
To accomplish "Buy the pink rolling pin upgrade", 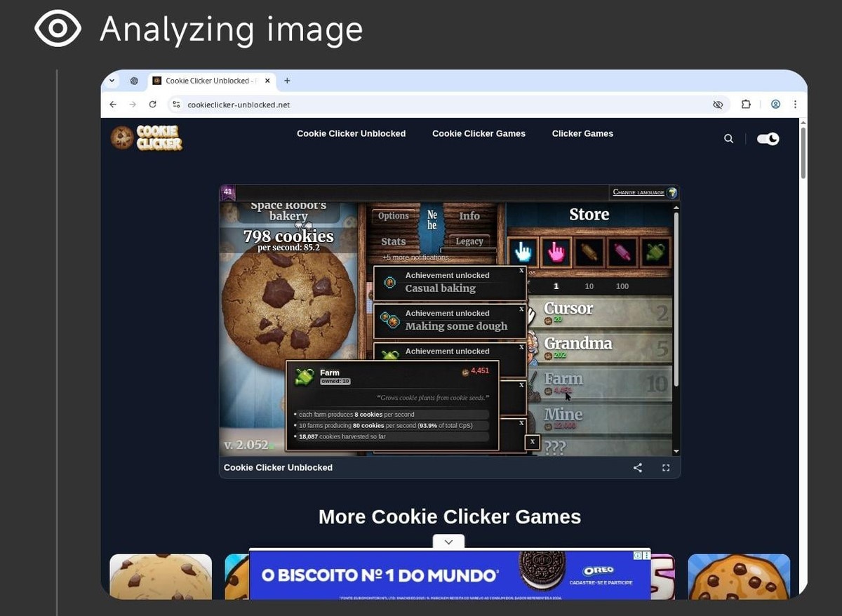I will point(622,253).
